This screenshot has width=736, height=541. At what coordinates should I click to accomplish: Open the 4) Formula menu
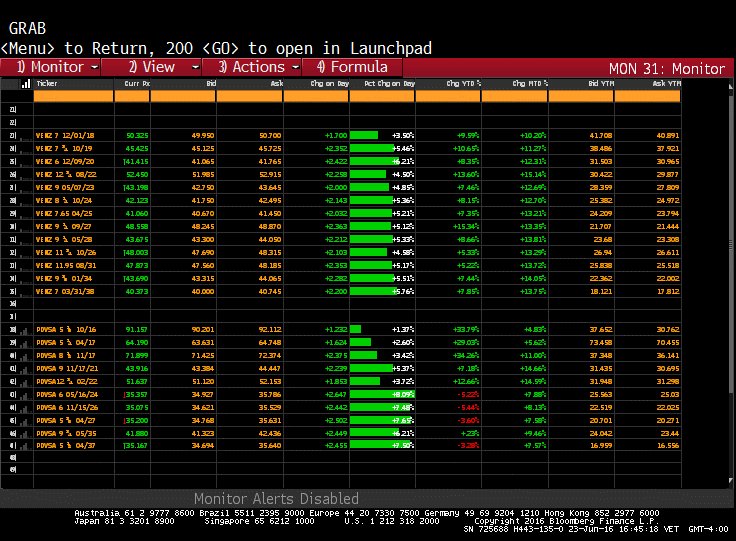tap(353, 67)
